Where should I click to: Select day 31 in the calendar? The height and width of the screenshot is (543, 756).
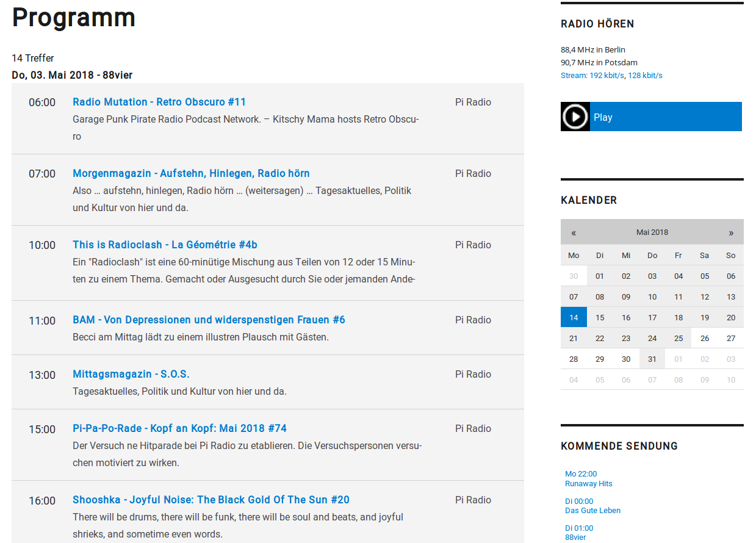[x=652, y=359]
